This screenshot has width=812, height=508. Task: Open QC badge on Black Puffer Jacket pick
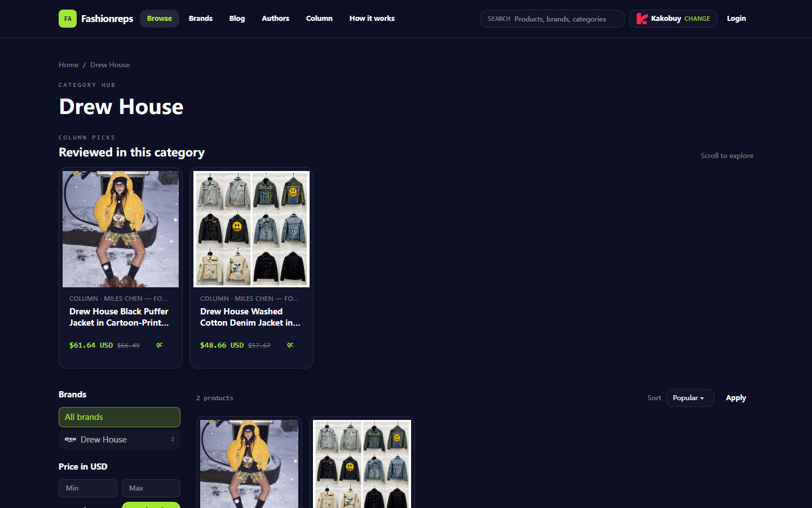click(160, 345)
